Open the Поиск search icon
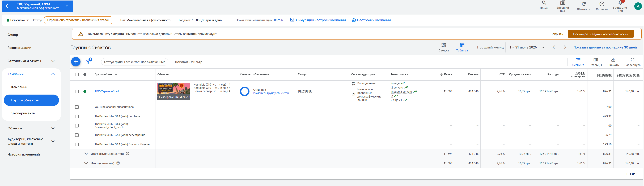This screenshot has width=644, height=186. [x=544, y=3]
